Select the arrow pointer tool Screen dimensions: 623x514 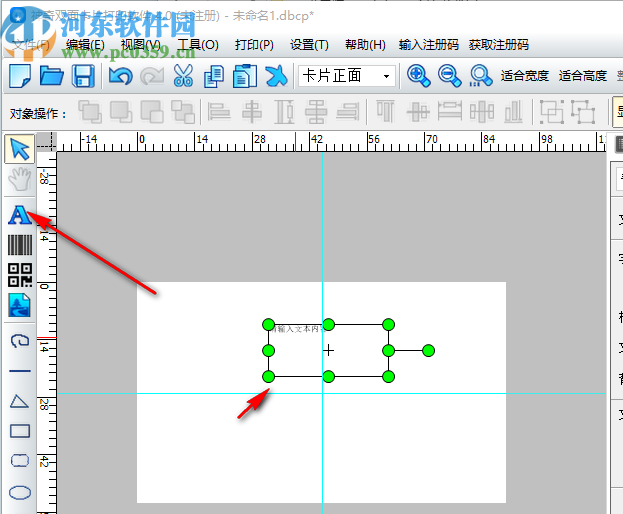pos(19,149)
